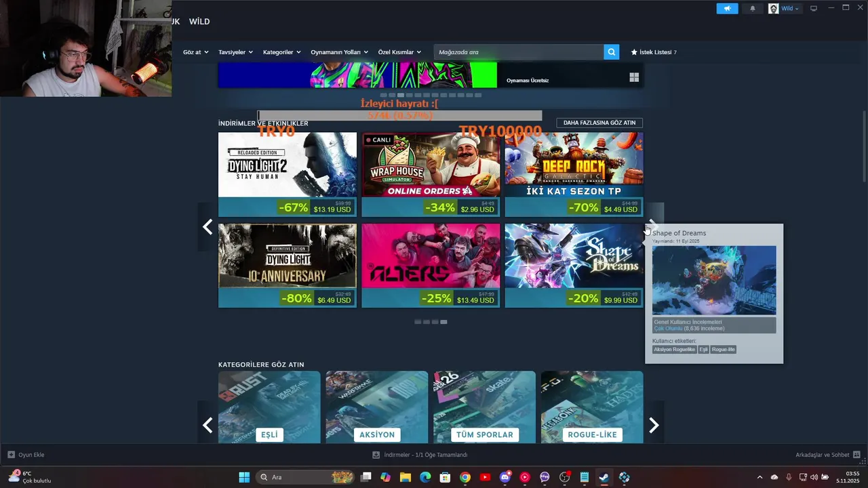
Task: Open the EŞLİ category card
Action: [x=269, y=407]
